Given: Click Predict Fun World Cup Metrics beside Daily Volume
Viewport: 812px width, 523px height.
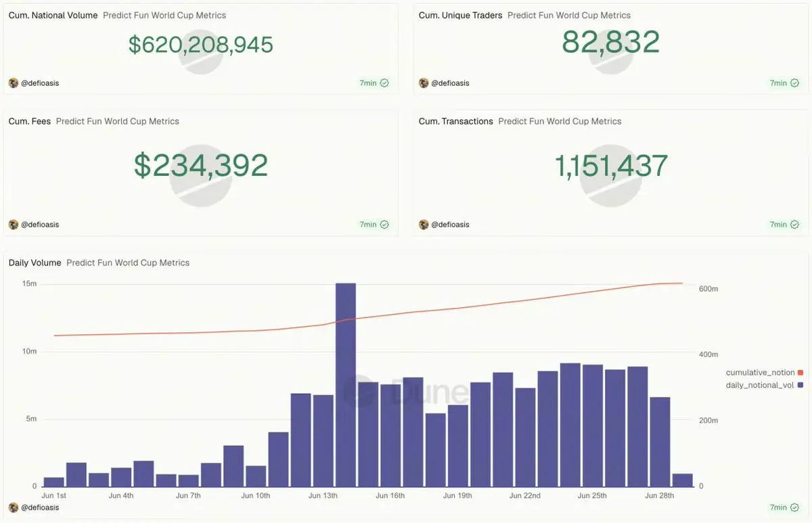Looking at the screenshot, I should 128,263.
